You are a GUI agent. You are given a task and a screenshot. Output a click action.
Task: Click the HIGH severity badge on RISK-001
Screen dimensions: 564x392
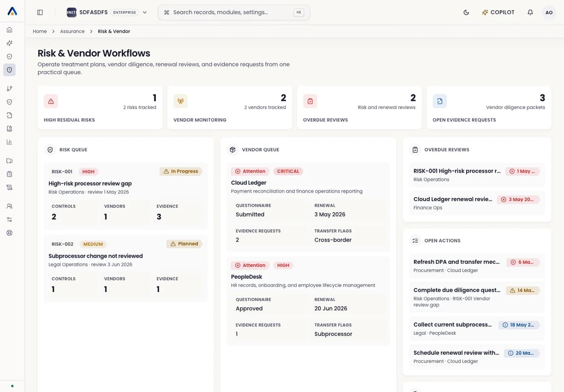tap(88, 171)
